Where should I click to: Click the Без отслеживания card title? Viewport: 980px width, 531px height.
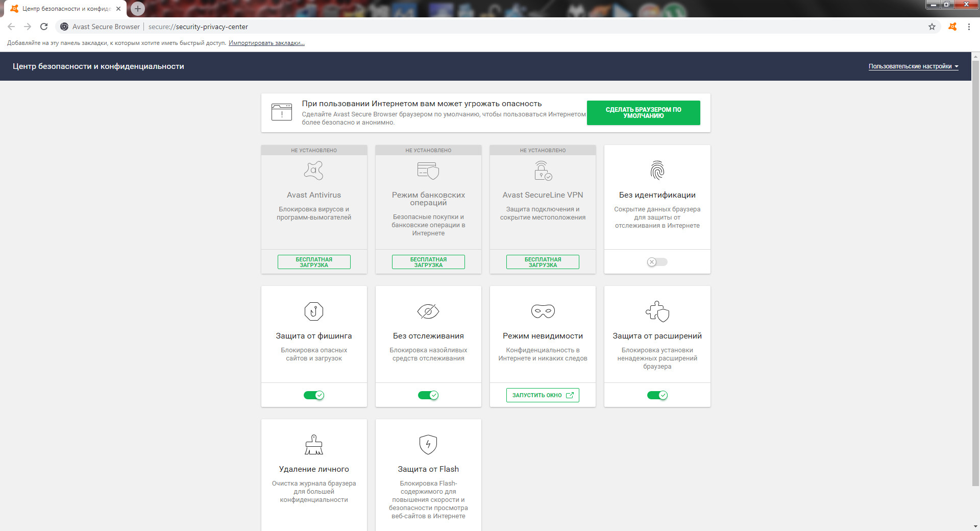point(428,336)
